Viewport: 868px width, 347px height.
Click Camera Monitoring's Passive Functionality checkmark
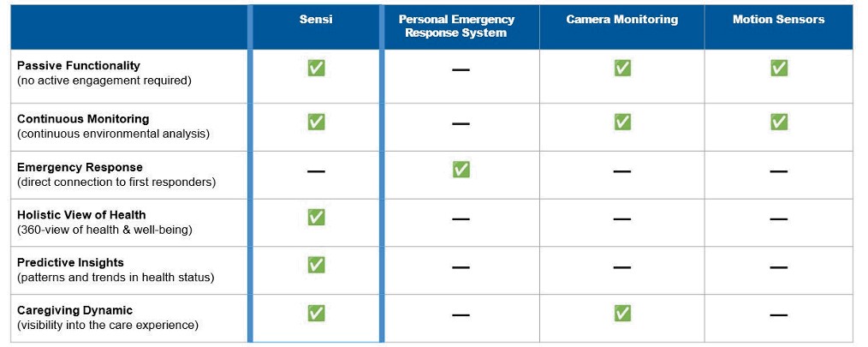[622, 69]
